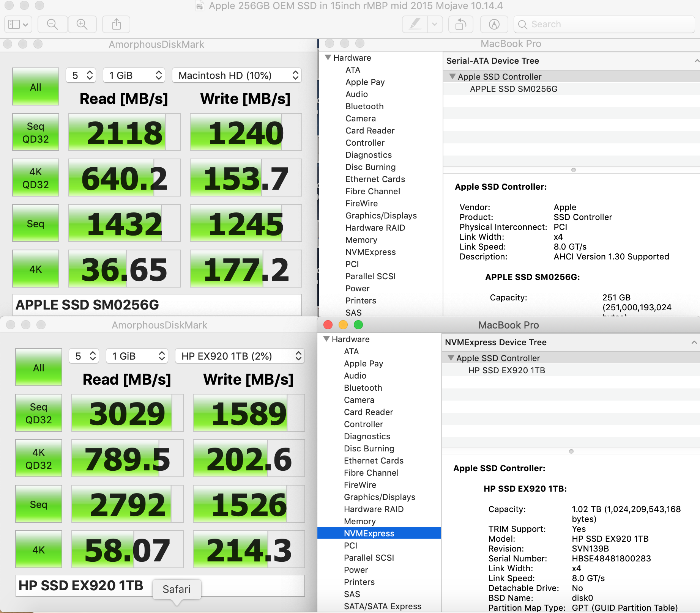Run Seq test in bottom AmorphousDiskMark window
The height and width of the screenshot is (613, 700).
[x=39, y=504]
